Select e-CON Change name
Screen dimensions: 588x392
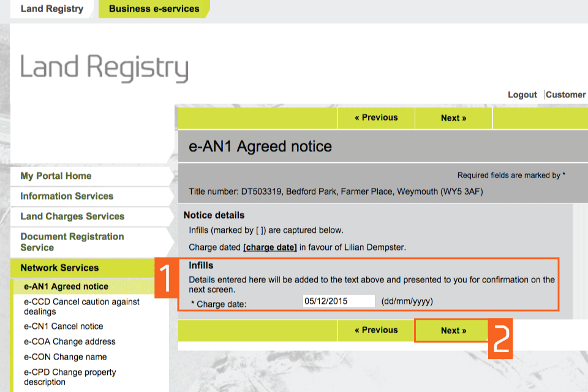66,357
